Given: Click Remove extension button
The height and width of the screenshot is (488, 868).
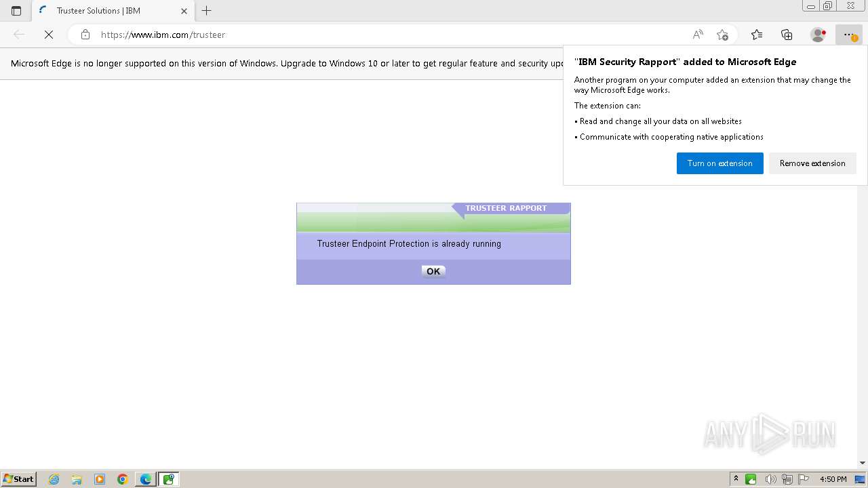Looking at the screenshot, I should [x=812, y=163].
